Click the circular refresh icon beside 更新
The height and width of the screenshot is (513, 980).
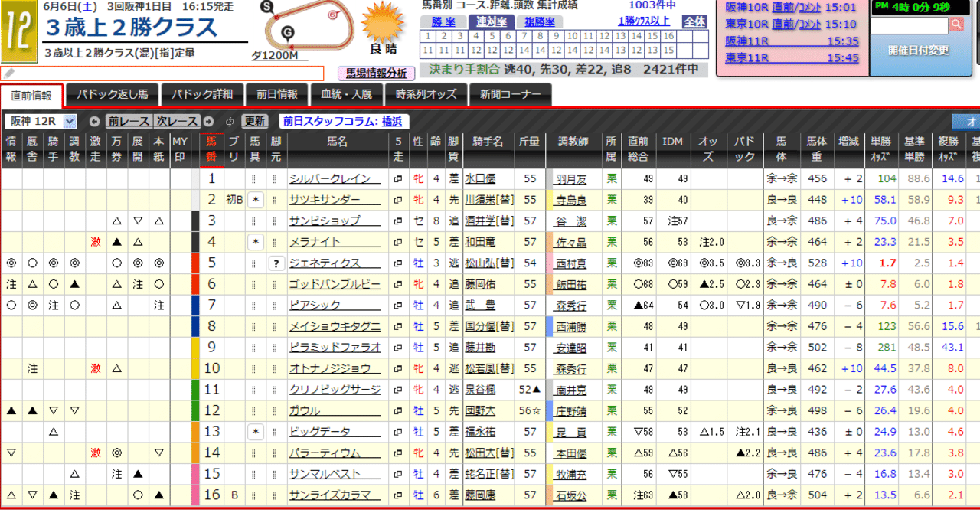click(x=230, y=122)
